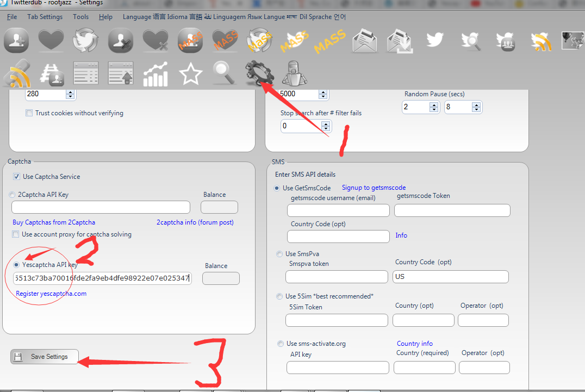The width and height of the screenshot is (585, 392).
Task: Click the bird with RSS feed icon
Action: (x=540, y=41)
